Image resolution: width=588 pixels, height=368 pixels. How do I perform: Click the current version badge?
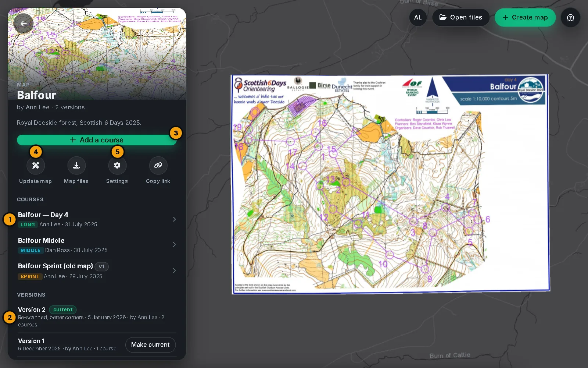click(x=63, y=309)
